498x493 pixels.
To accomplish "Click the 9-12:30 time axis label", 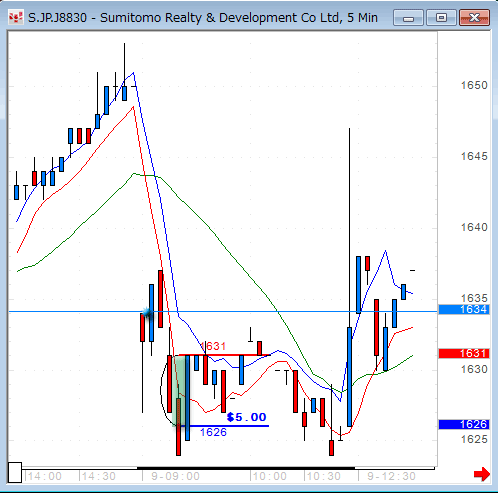I will tap(391, 476).
